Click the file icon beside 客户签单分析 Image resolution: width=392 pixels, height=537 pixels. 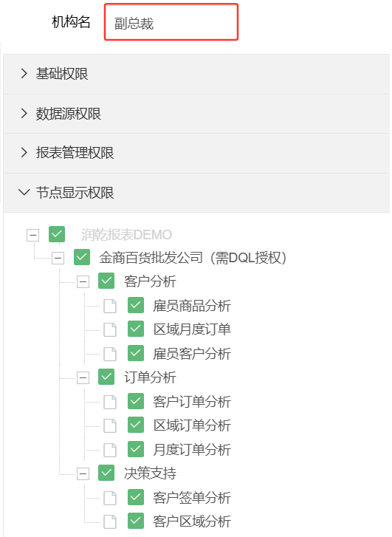[x=110, y=498]
